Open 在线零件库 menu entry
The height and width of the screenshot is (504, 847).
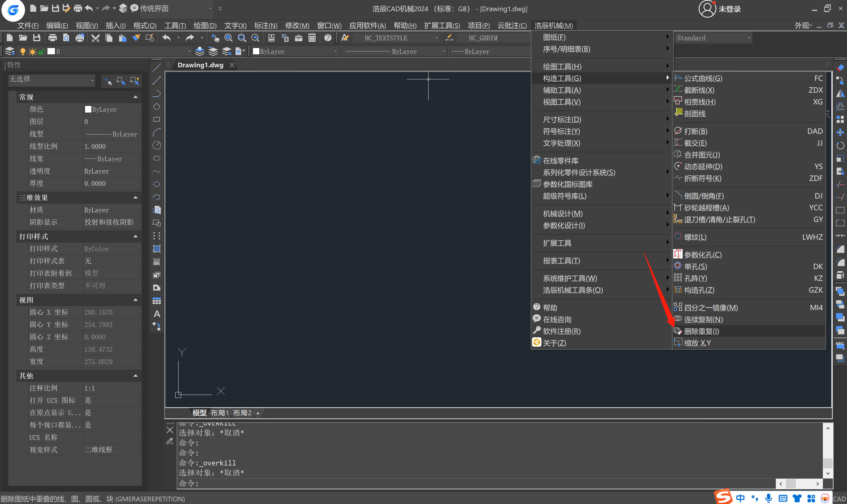coord(560,161)
